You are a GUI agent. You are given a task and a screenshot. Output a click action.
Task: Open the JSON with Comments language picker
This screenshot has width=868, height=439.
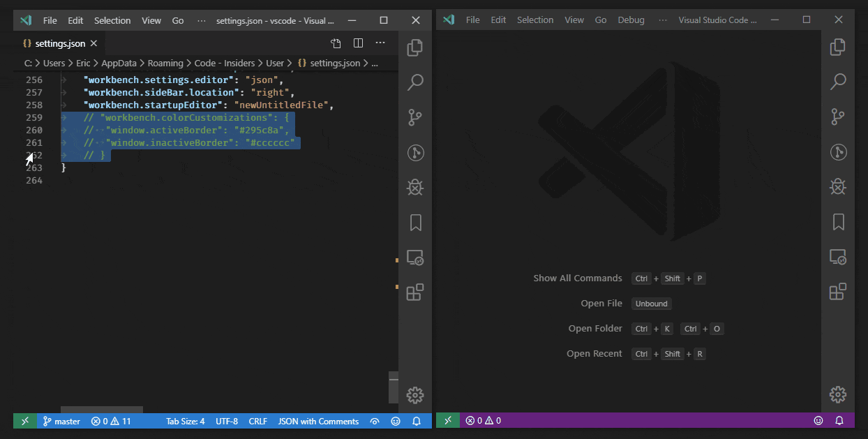tap(318, 421)
